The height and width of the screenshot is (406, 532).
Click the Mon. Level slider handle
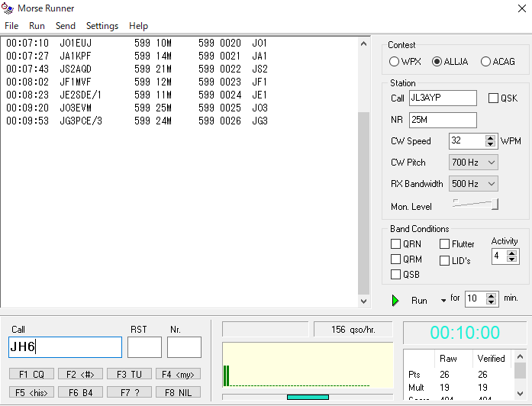pyautogui.click(x=495, y=205)
